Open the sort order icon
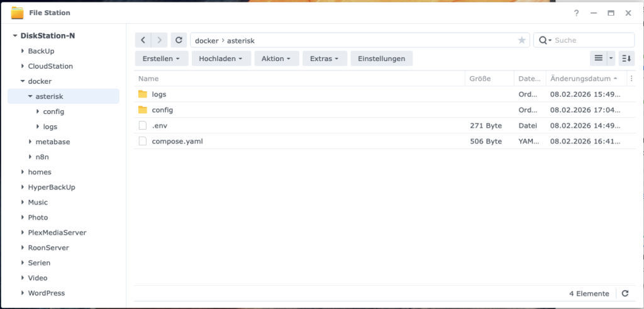Viewport: 644px width, 309px height. coord(626,59)
